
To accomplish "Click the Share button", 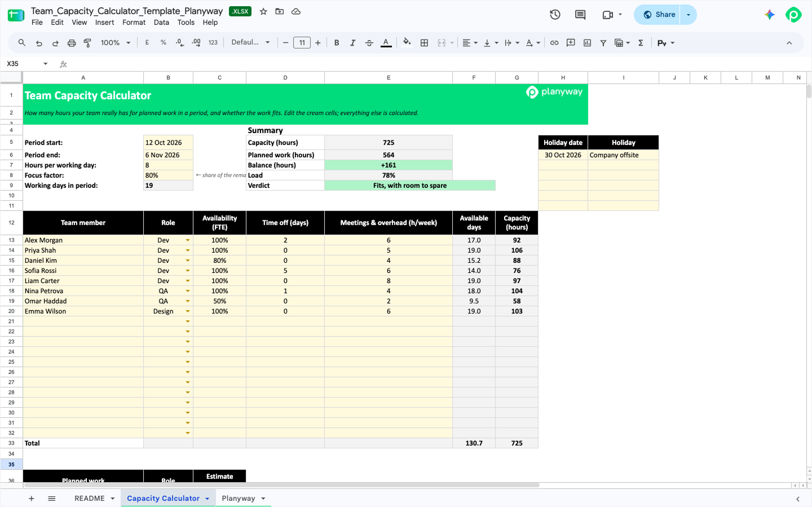I will (x=658, y=15).
